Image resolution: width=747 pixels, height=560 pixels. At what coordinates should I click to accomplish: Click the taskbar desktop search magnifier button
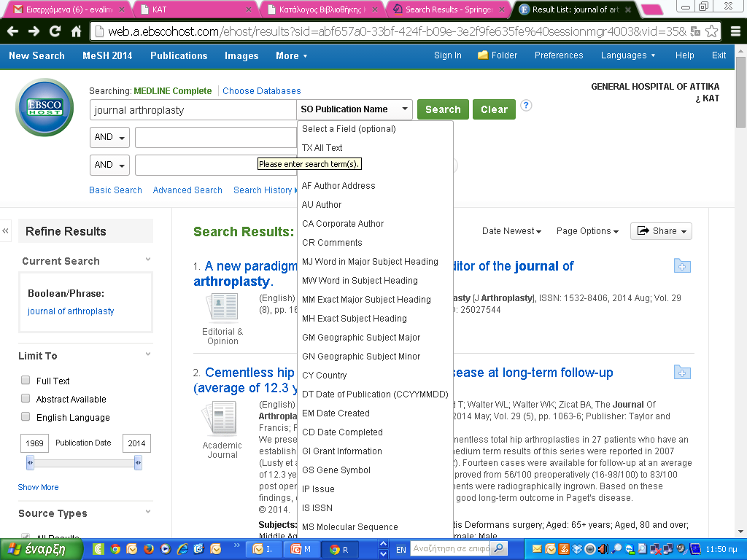point(499,548)
